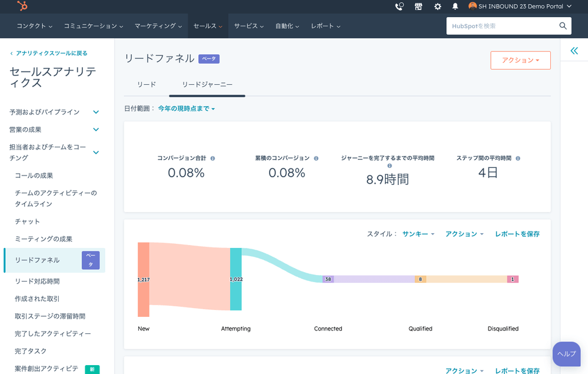This screenshot has height=374, width=588.
Task: Click info icon next to コンバージョン合計
Action: pyautogui.click(x=212, y=158)
